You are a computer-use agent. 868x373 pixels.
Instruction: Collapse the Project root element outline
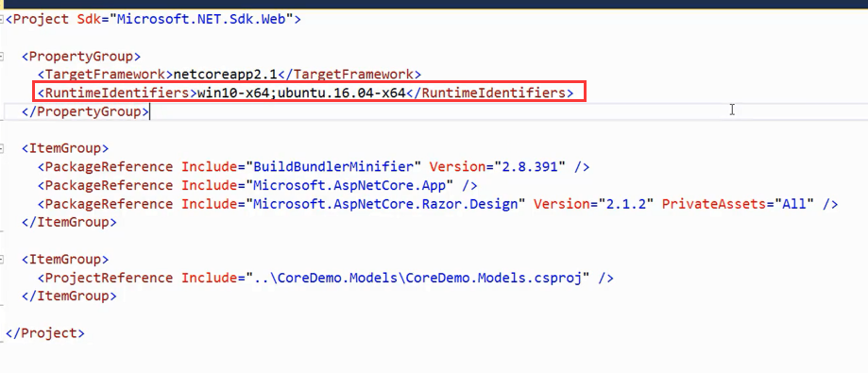click(2, 20)
